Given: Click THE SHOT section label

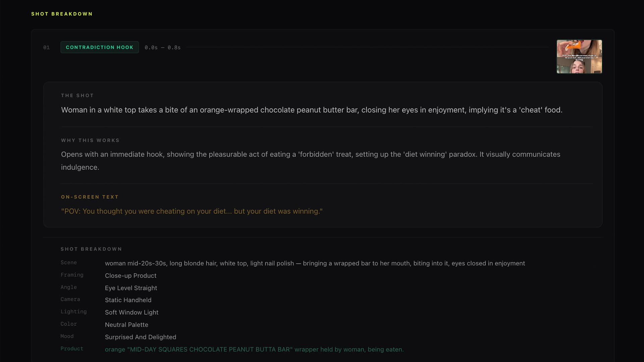Looking at the screenshot, I should tap(77, 96).
